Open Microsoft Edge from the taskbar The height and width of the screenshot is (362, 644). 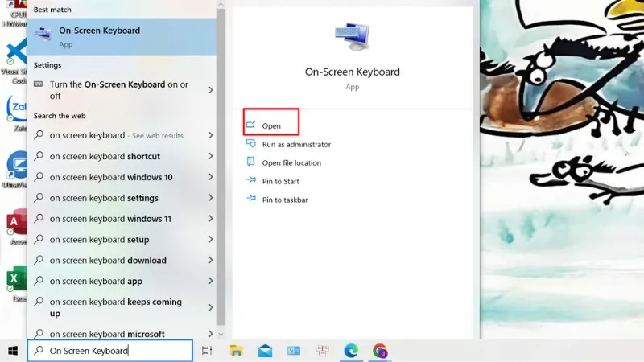[351, 351]
